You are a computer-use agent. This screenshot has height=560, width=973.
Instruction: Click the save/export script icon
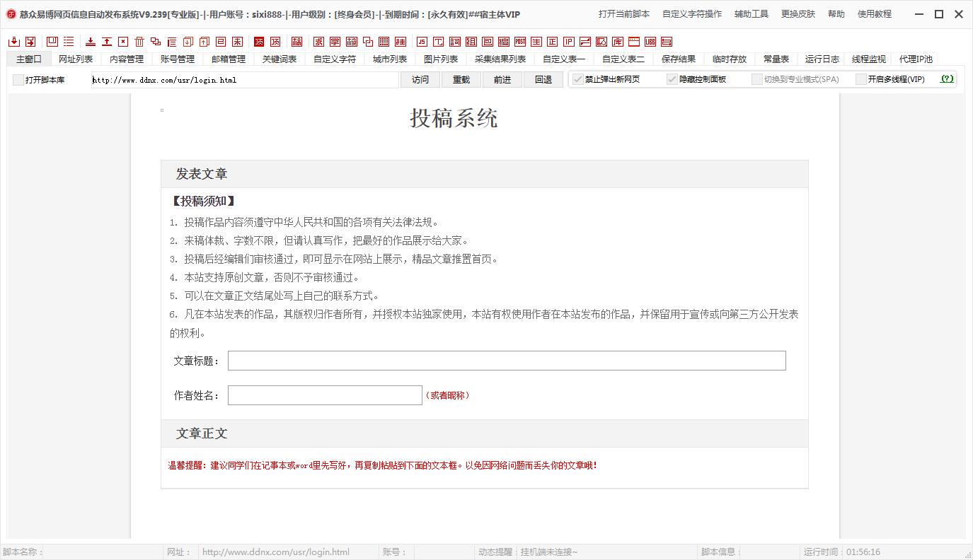click(x=30, y=42)
